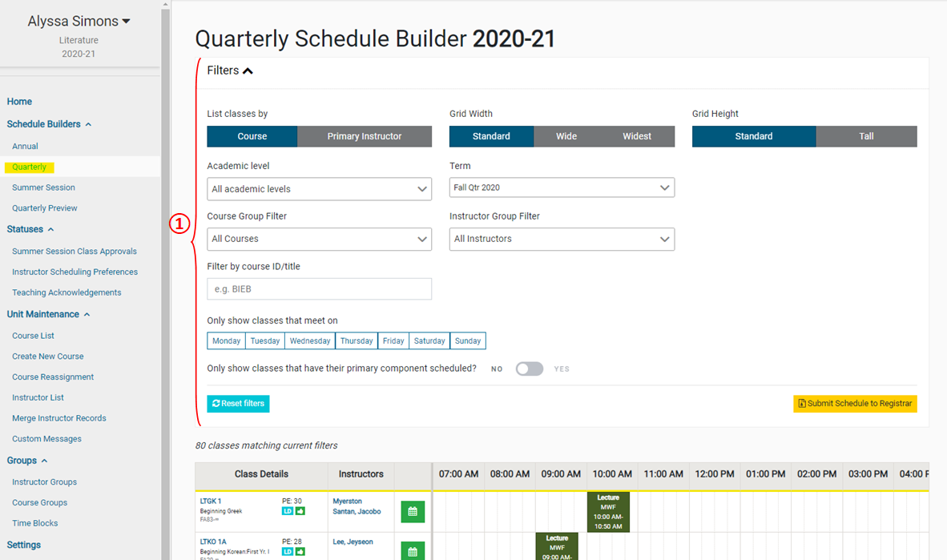Collapse the Filters panel chevron

(x=248, y=71)
